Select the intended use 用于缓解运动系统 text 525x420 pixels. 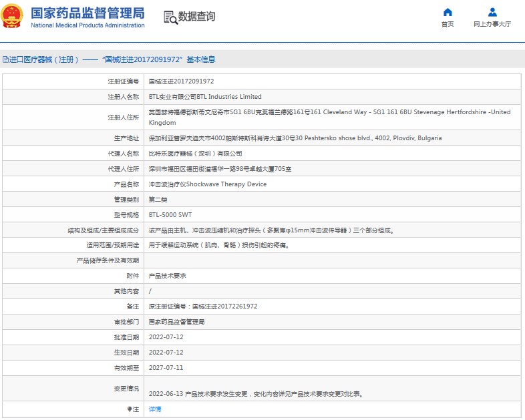coord(219,245)
